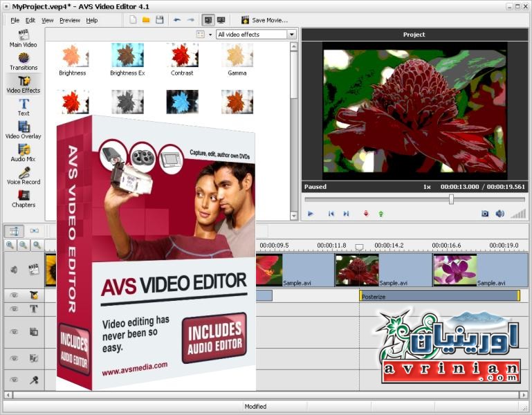Select the purple orchid Sample.avi clip
The image size is (532, 415).
click(480, 270)
